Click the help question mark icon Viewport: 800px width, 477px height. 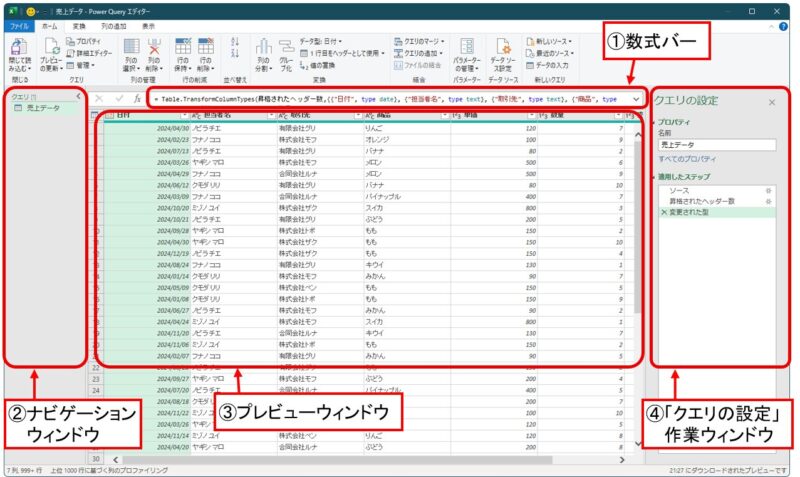coord(783,27)
